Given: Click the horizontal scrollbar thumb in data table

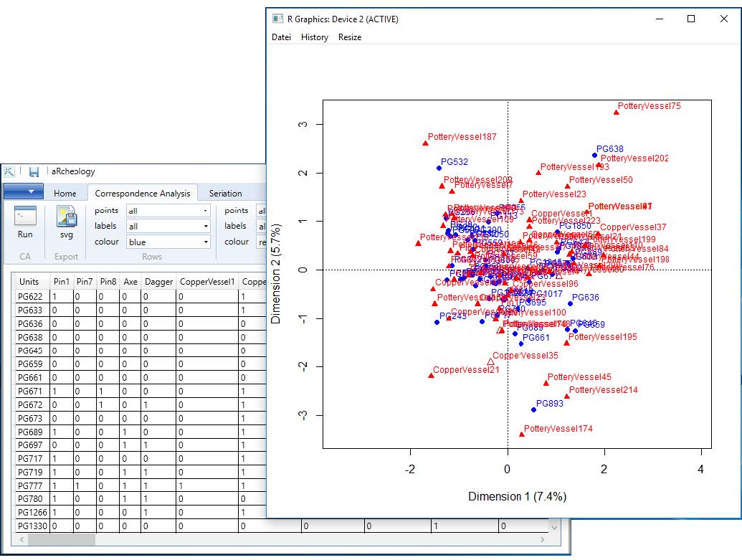Looking at the screenshot, I should [x=62, y=539].
